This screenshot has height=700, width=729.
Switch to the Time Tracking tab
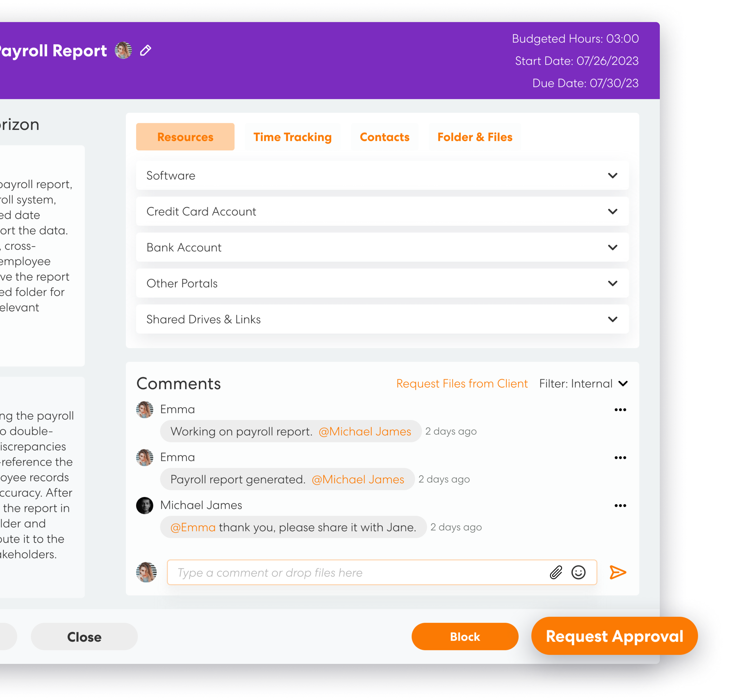(x=292, y=137)
